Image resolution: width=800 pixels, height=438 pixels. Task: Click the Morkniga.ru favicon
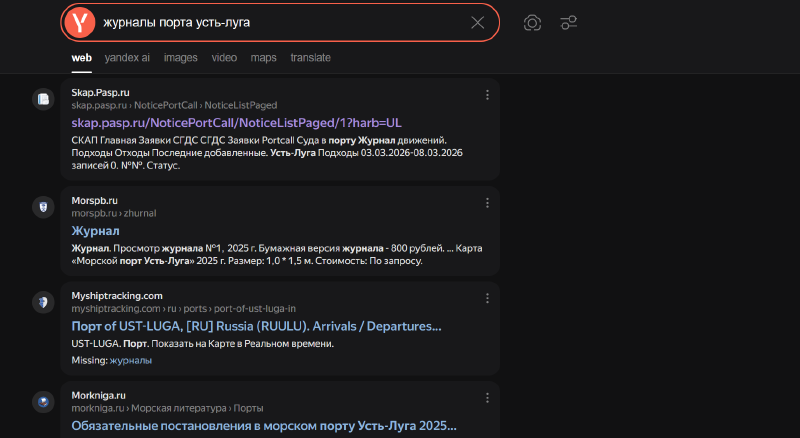pyautogui.click(x=43, y=402)
